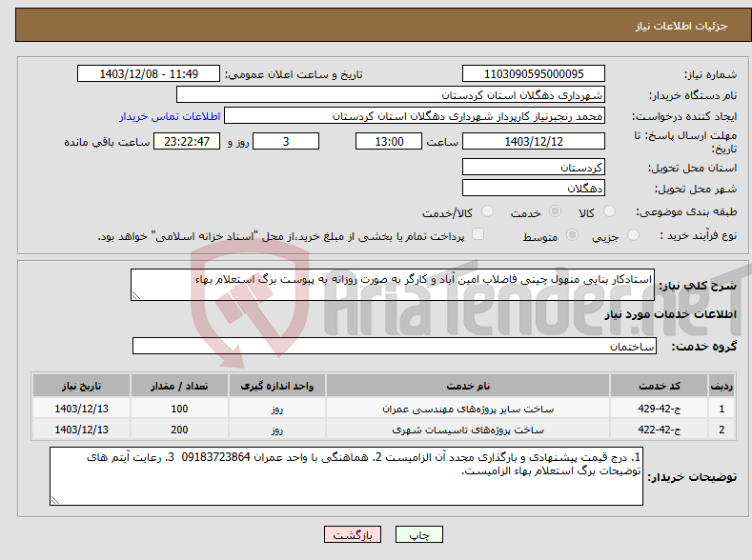Click the شرح کلی نیاز description textarea
The width and height of the screenshot is (752, 560).
click(393, 285)
